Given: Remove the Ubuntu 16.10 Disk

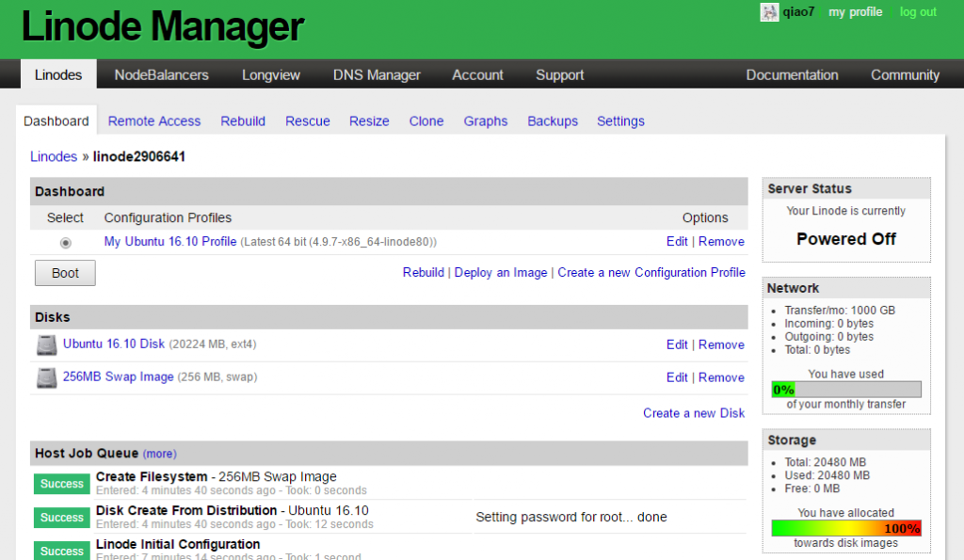Looking at the screenshot, I should coord(721,344).
